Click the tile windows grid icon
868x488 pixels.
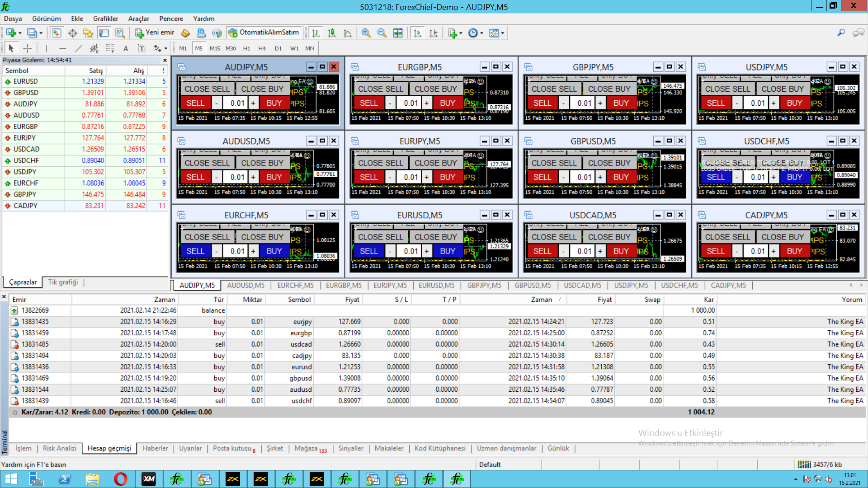click(x=398, y=33)
